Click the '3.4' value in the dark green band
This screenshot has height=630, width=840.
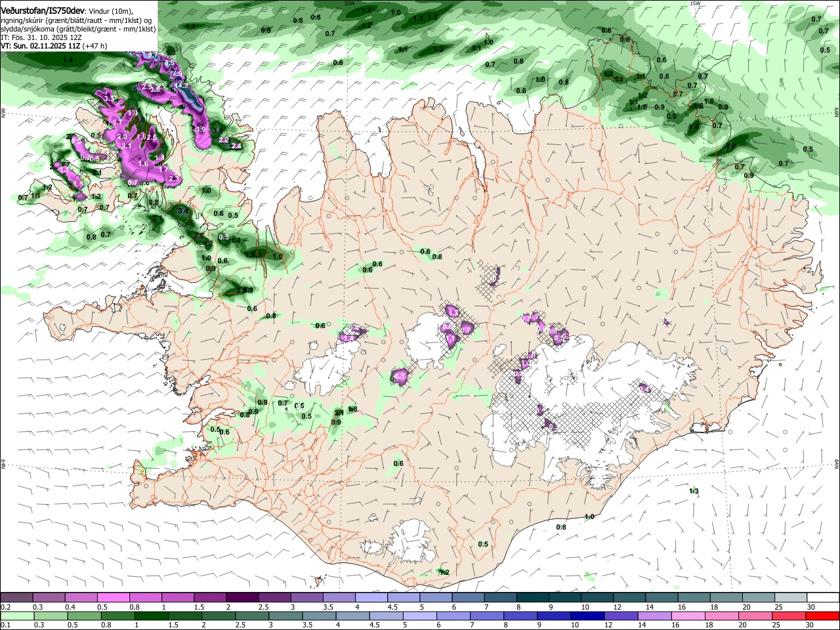coord(183,211)
